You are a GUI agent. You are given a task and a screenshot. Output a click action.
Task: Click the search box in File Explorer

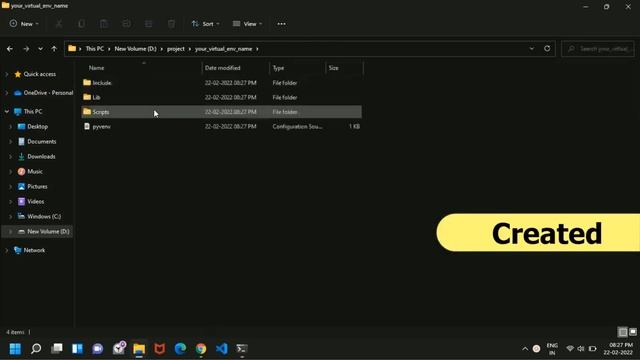598,49
